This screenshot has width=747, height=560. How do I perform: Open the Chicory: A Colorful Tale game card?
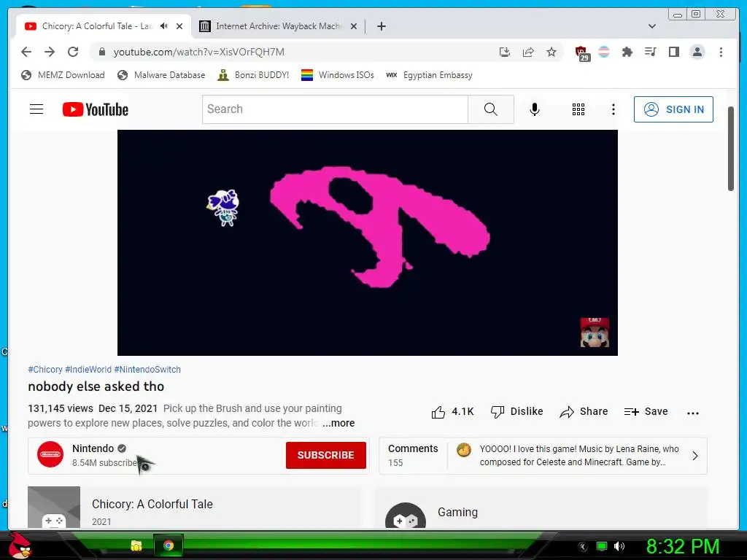click(x=194, y=507)
